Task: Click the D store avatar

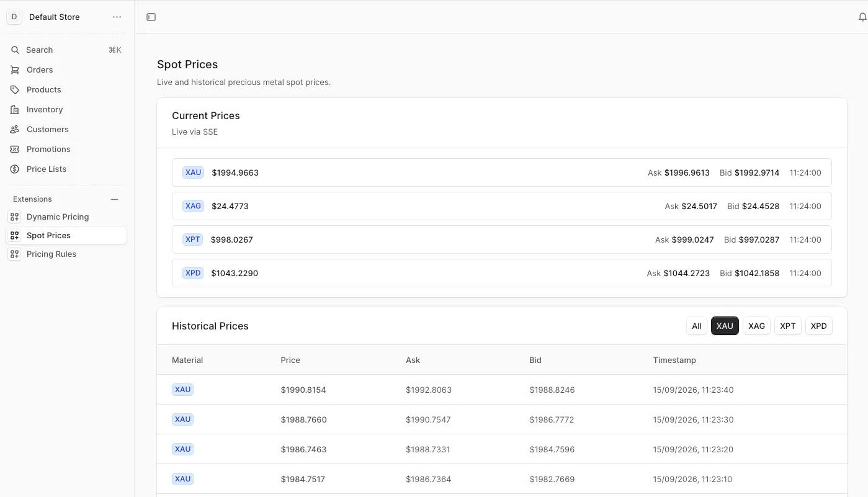Action: point(14,17)
